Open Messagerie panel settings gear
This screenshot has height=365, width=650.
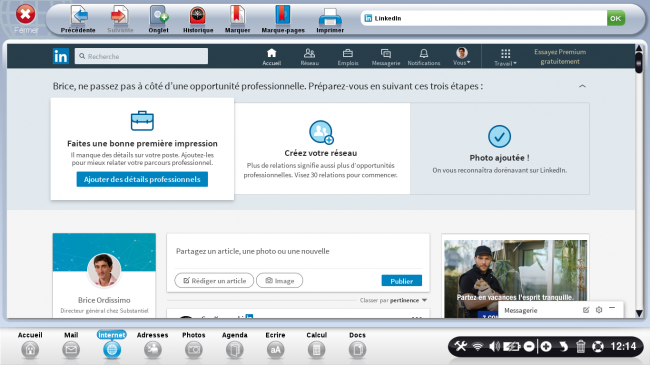[x=599, y=310]
